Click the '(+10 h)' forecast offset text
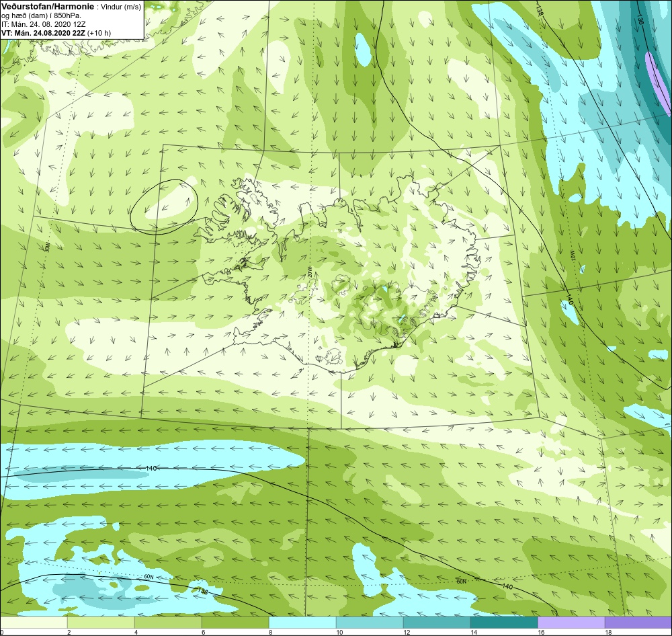 click(x=100, y=33)
